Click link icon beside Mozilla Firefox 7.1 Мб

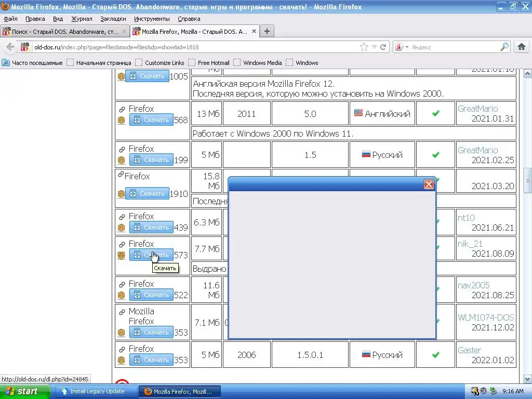(x=122, y=312)
